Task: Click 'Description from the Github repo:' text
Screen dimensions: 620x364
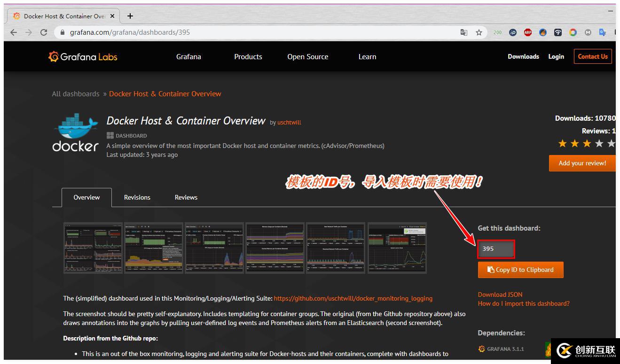Action: [x=111, y=338]
